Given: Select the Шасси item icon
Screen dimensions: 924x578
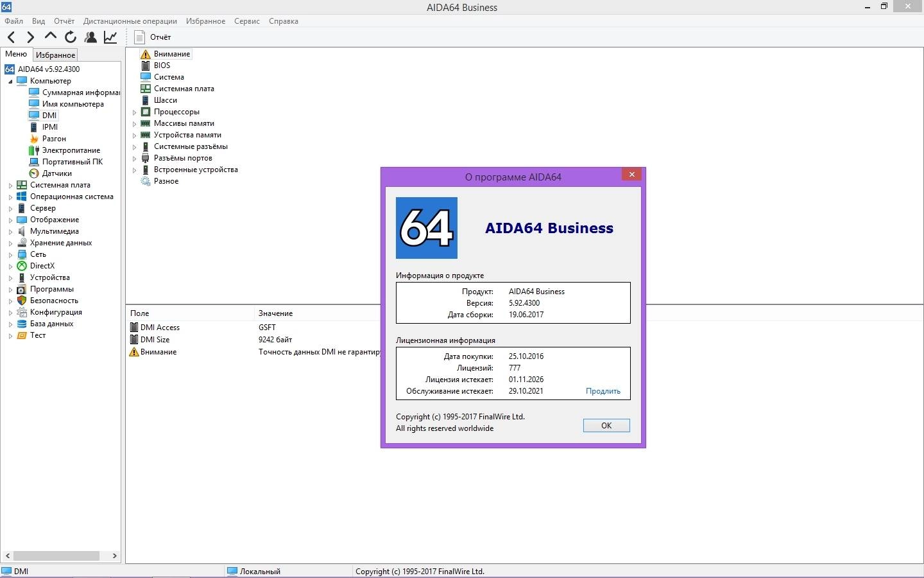Looking at the screenshot, I should click(146, 100).
